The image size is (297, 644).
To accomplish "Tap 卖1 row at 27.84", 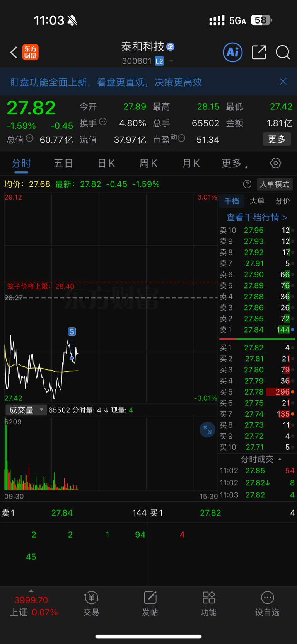I will tap(257, 330).
